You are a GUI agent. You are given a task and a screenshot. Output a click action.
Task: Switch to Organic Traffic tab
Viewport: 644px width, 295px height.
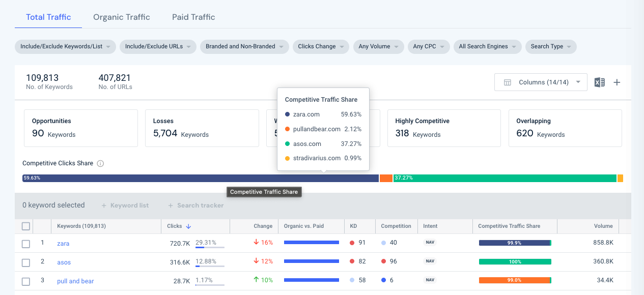(122, 17)
